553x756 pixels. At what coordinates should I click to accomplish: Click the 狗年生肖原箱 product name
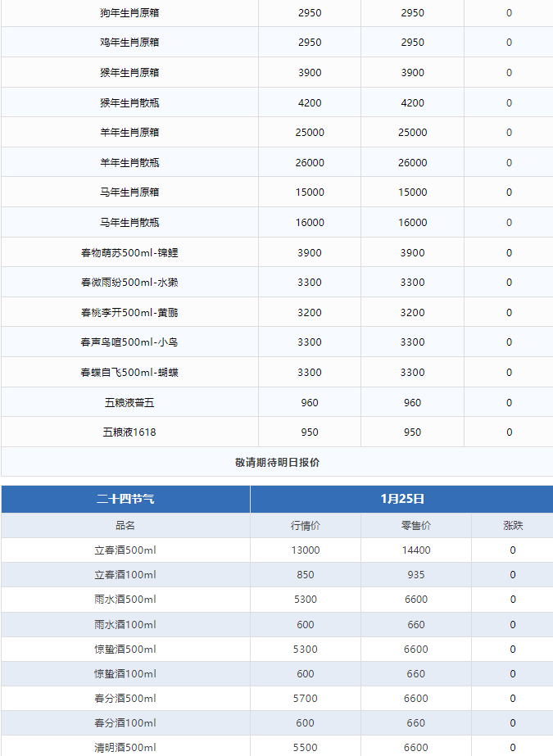tap(129, 13)
